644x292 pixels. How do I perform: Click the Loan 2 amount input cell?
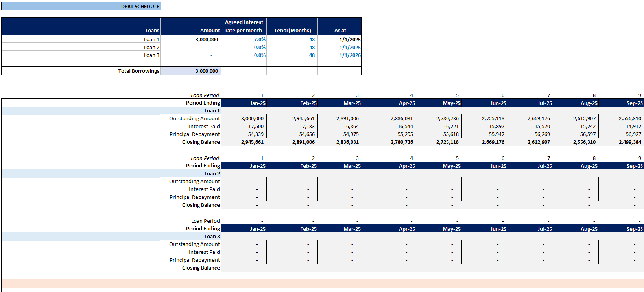(191, 47)
